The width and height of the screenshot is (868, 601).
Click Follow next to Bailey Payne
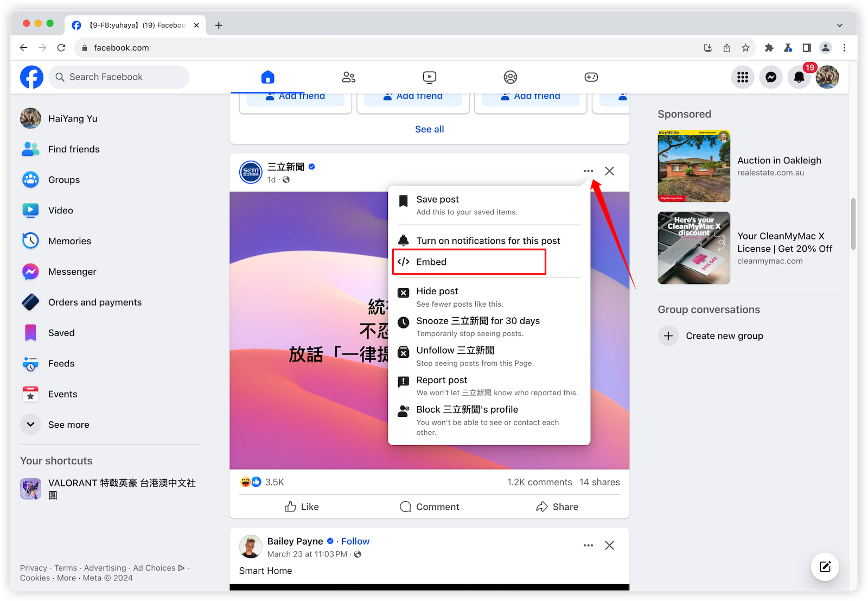tap(355, 541)
